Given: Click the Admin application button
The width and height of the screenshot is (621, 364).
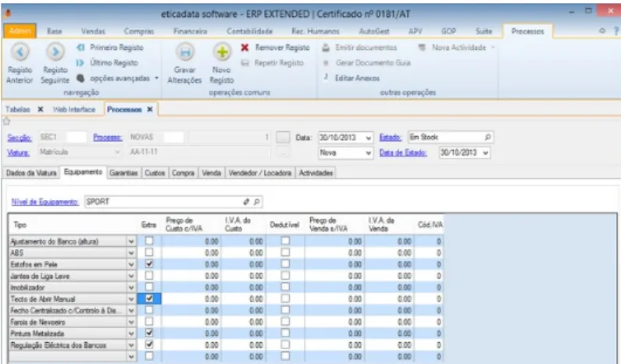Looking at the screenshot, I should point(20,31).
